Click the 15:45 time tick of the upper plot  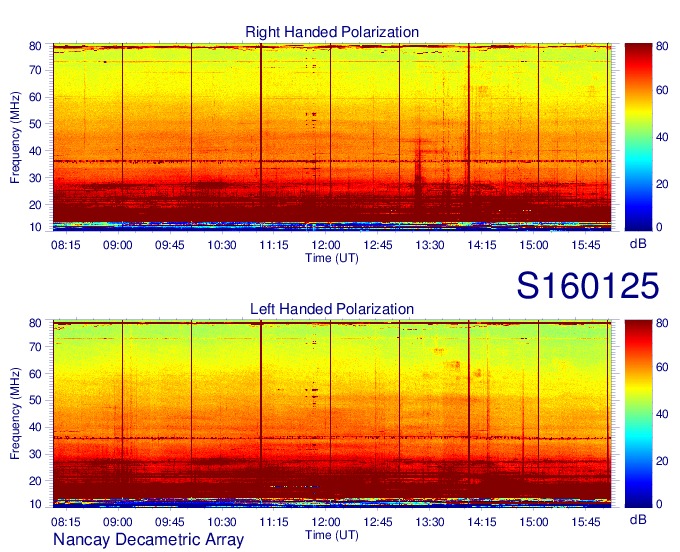pyautogui.click(x=586, y=245)
